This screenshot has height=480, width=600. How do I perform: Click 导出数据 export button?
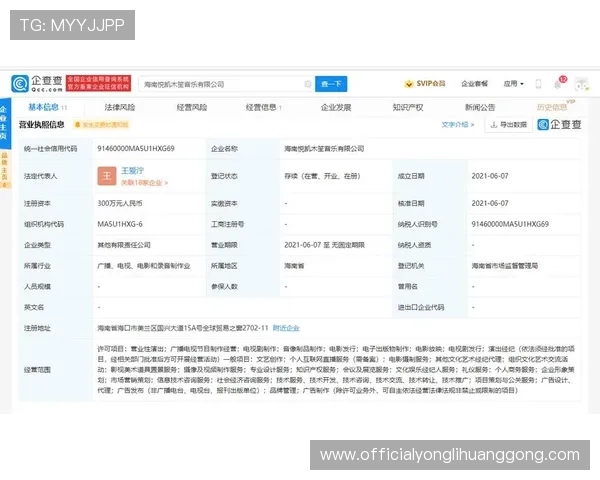[x=509, y=124]
